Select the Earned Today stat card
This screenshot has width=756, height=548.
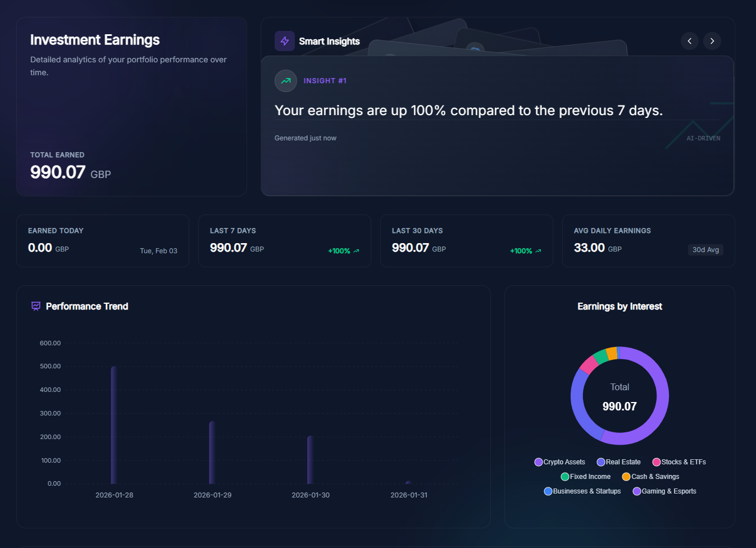(x=103, y=240)
